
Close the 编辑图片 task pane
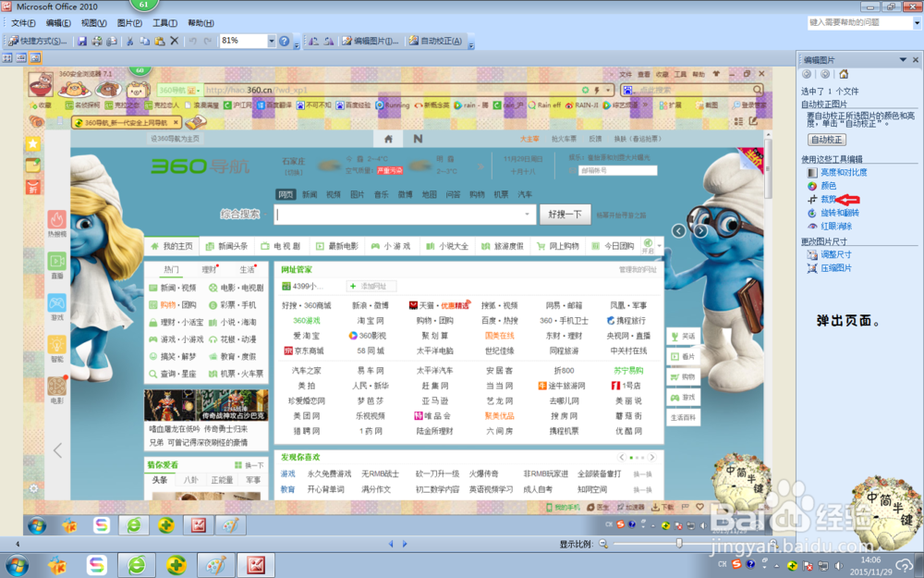point(916,59)
